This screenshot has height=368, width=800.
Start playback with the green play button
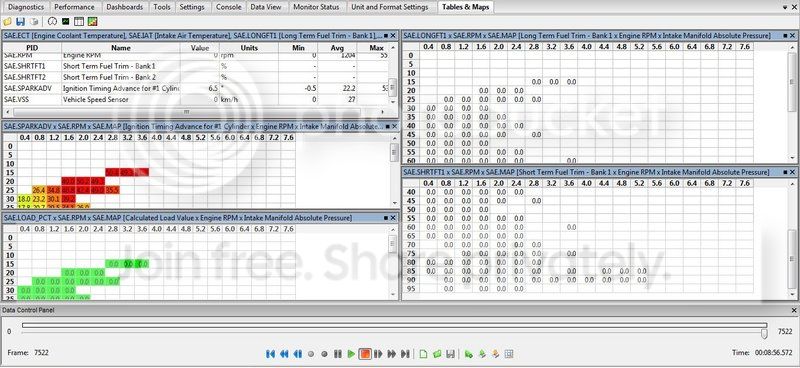coord(351,354)
